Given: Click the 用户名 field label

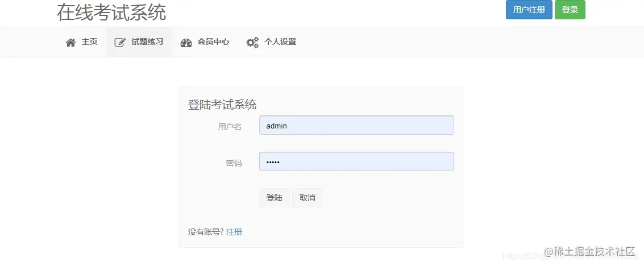Looking at the screenshot, I should click(230, 127).
